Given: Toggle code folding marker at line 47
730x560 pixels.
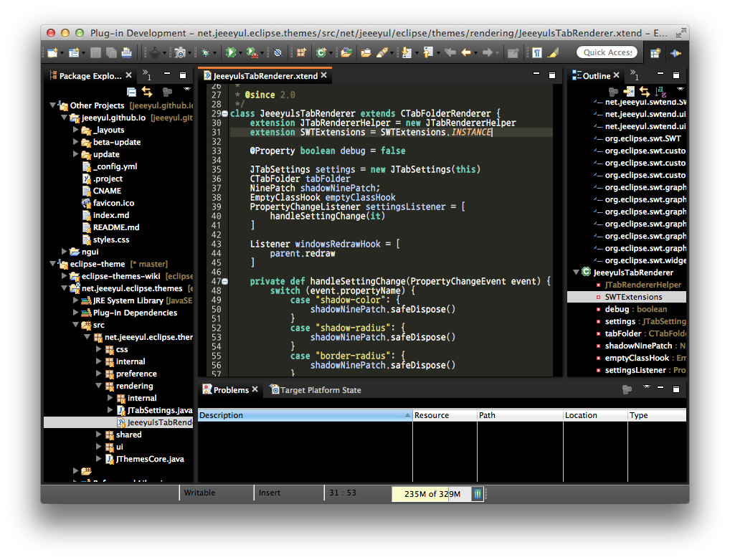Looking at the screenshot, I should [225, 282].
